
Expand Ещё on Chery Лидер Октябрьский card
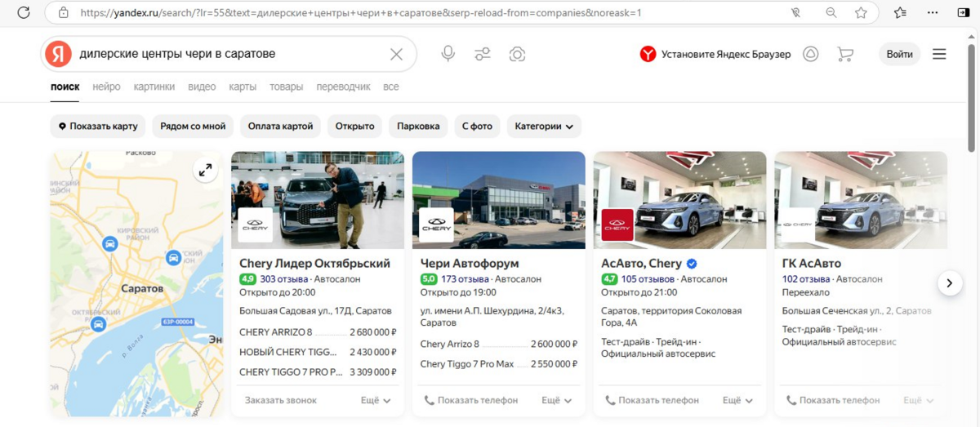pyautogui.click(x=376, y=400)
